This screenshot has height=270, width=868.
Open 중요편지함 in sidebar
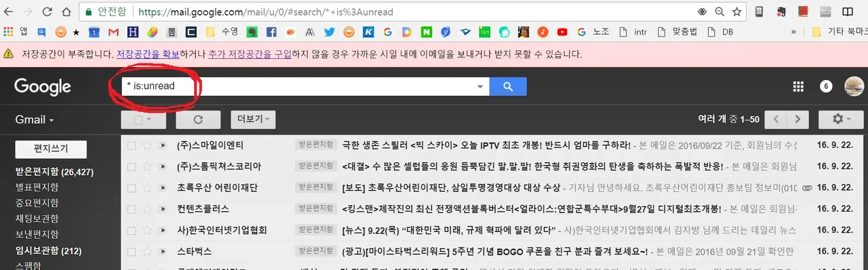pyautogui.click(x=37, y=203)
